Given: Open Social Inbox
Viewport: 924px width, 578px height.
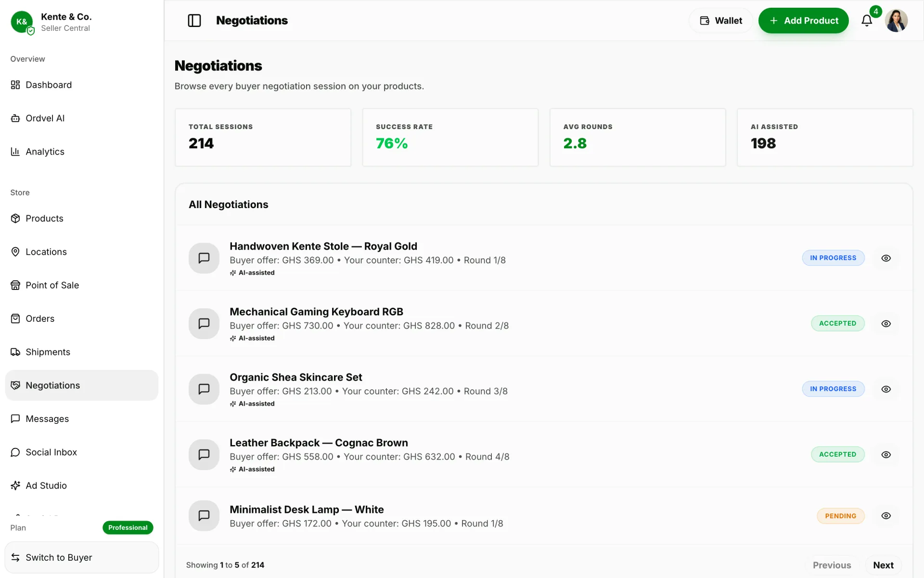Looking at the screenshot, I should (x=82, y=452).
